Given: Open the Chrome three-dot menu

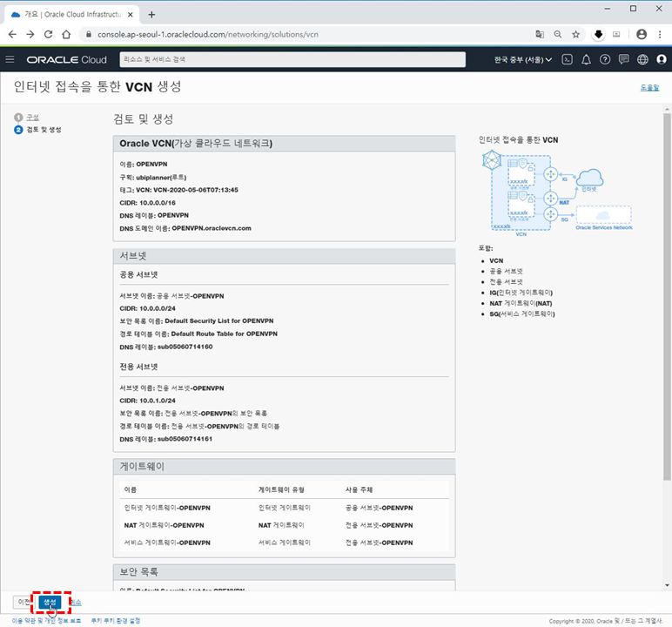Looking at the screenshot, I should pos(660,34).
